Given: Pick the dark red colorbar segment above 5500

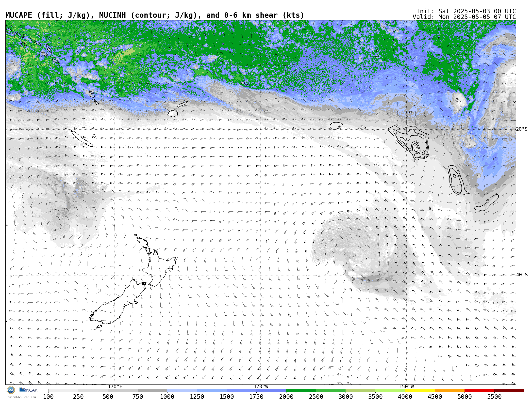Looking at the screenshot, I should (509, 390).
